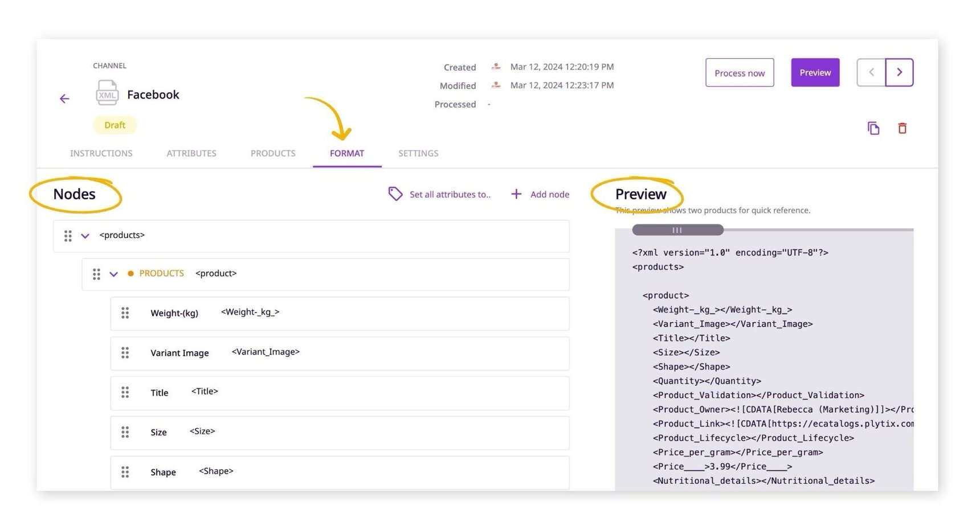
Task: Delete the channel with the trash icon
Action: coord(903,128)
